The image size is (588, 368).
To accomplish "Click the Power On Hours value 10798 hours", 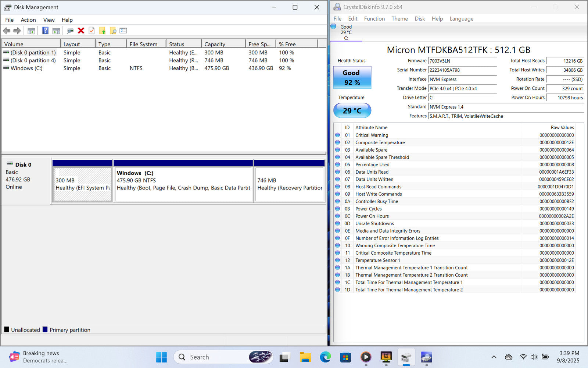I will pos(565,98).
